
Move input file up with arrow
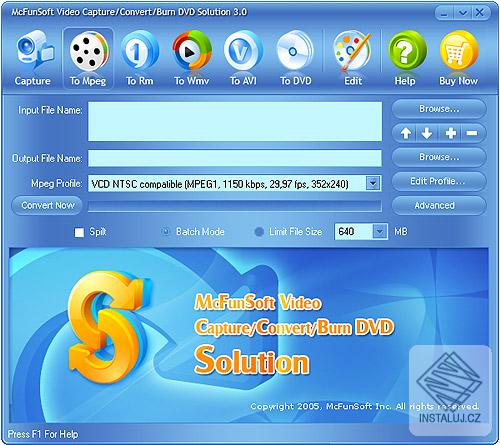click(x=405, y=133)
